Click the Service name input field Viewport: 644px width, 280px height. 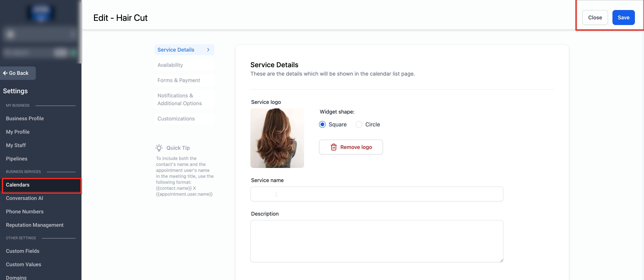click(x=376, y=194)
